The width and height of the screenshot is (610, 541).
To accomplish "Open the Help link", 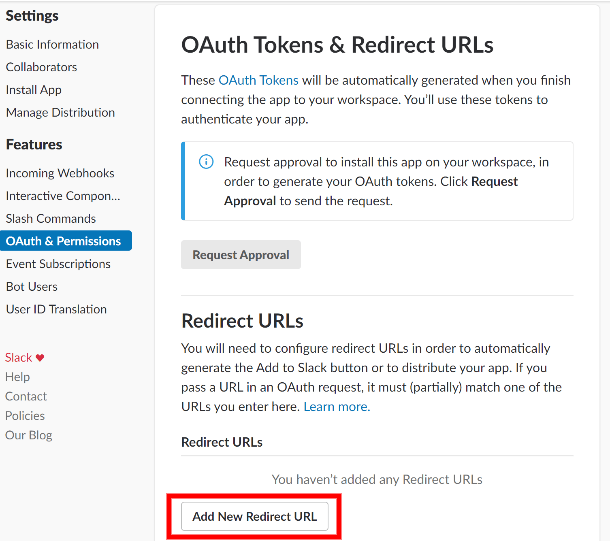I will pyautogui.click(x=17, y=377).
